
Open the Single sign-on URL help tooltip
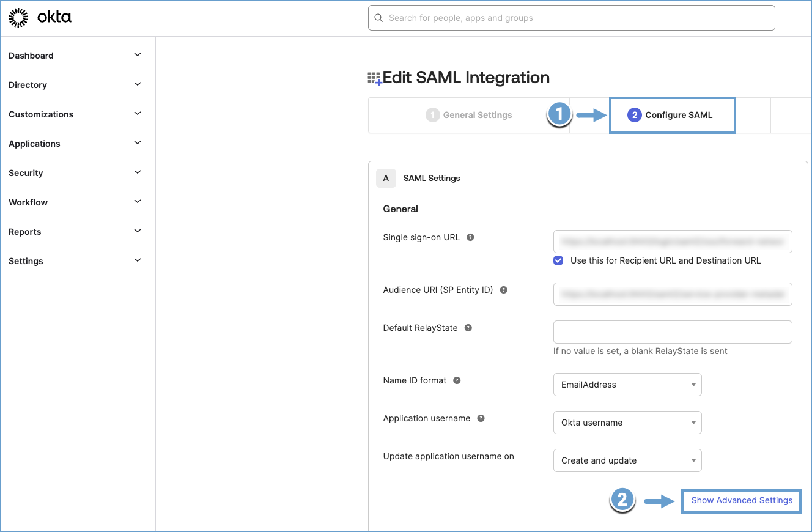470,237
